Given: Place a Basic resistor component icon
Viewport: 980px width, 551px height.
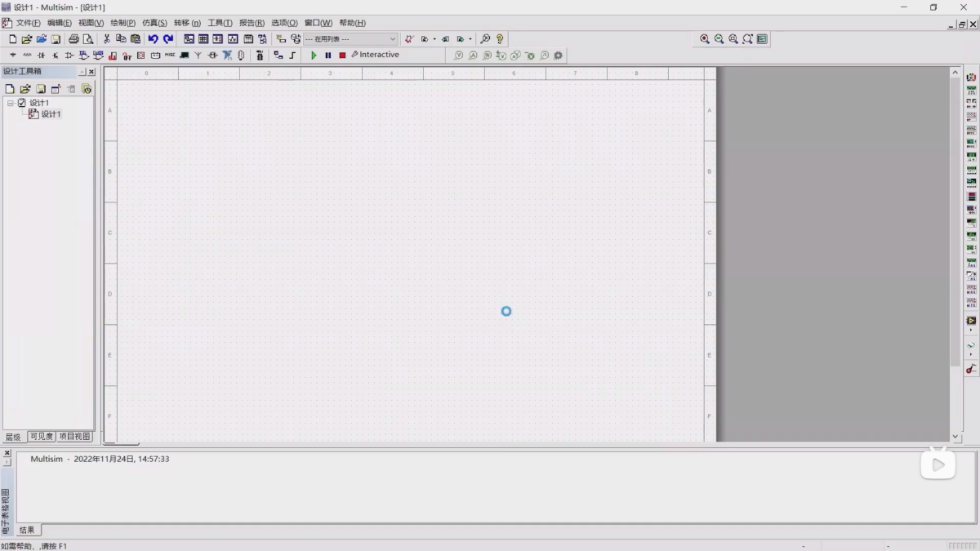Looking at the screenshot, I should [27, 56].
